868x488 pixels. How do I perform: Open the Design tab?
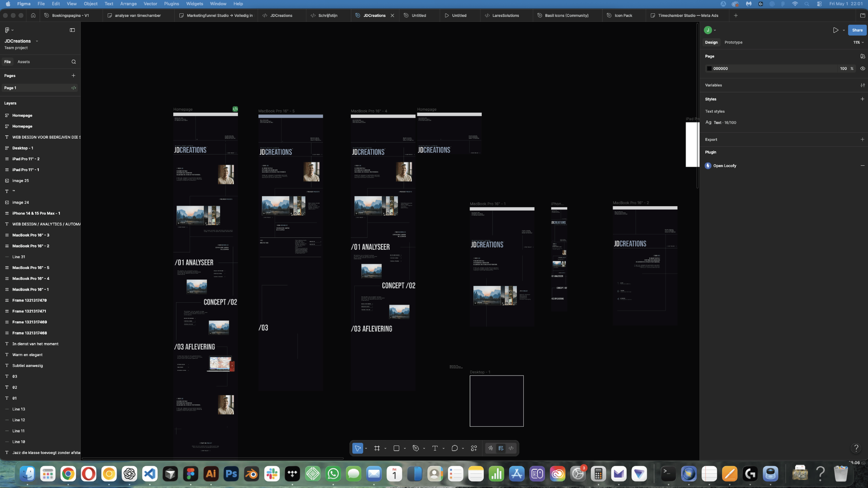(711, 42)
